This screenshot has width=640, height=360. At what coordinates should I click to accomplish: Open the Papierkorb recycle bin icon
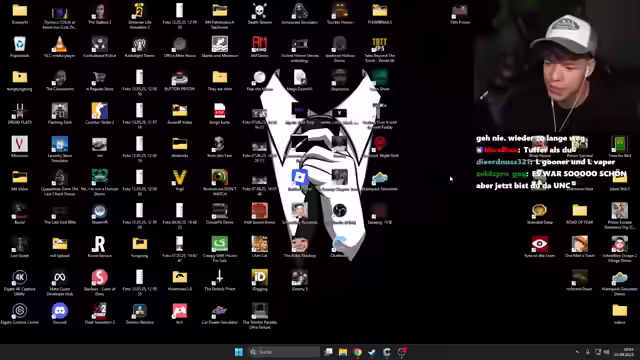[x=20, y=44]
